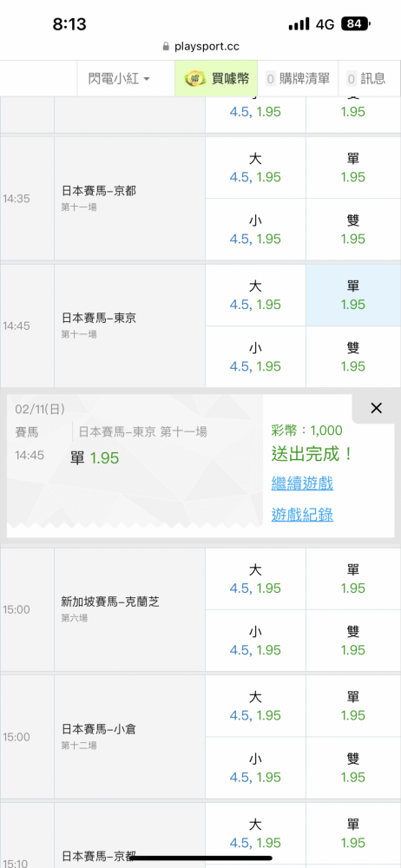Click the gold coin icon beside 買噱幣
This screenshot has height=868, width=401.
195,79
